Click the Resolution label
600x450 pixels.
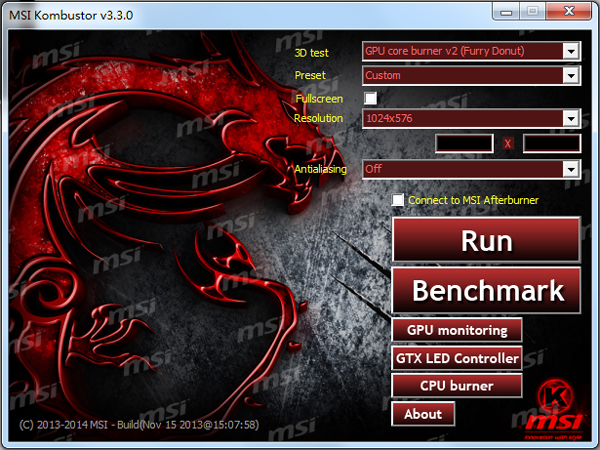click(318, 118)
